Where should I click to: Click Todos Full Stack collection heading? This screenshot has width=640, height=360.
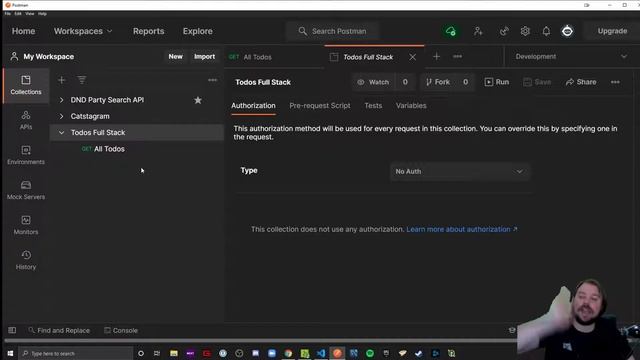tap(263, 82)
